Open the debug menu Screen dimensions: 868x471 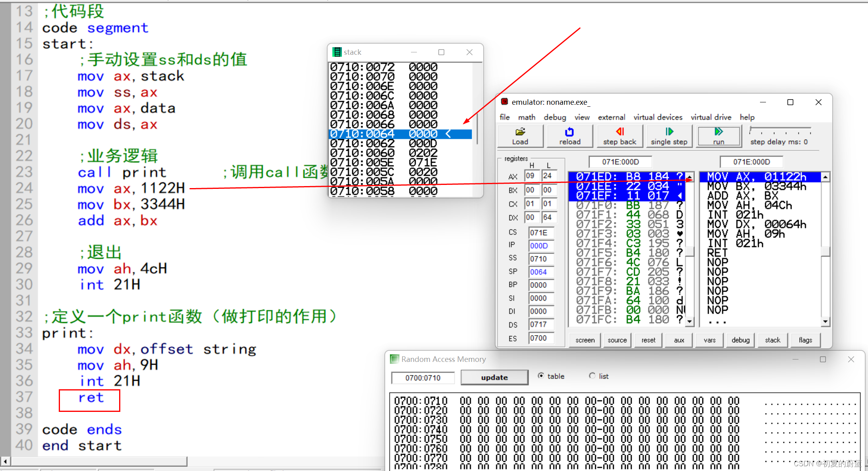(555, 117)
